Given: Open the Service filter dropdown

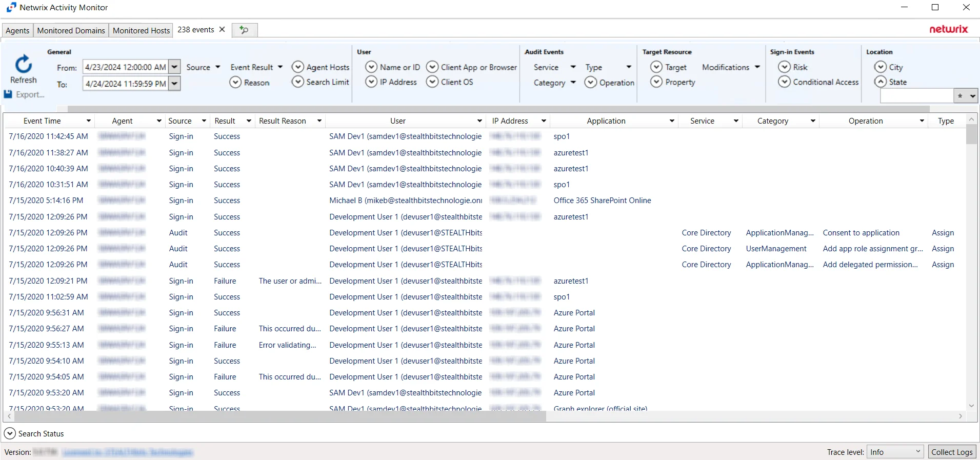Looking at the screenshot, I should (573, 67).
